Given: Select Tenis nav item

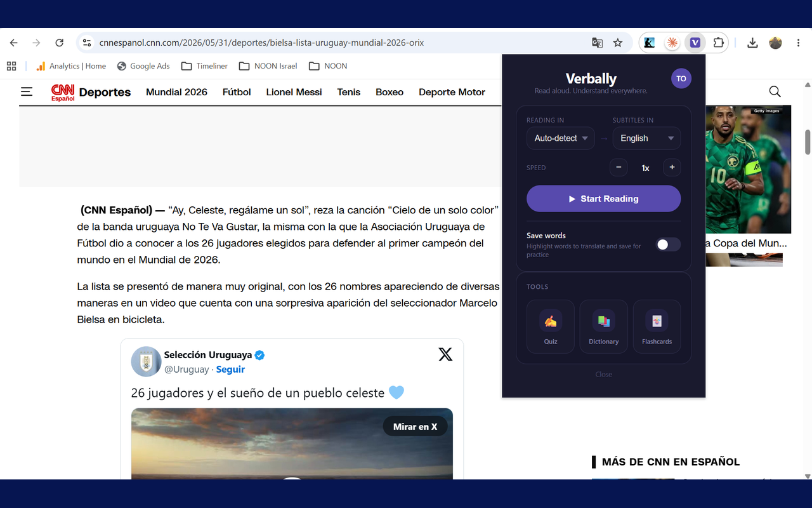Looking at the screenshot, I should click(349, 92).
